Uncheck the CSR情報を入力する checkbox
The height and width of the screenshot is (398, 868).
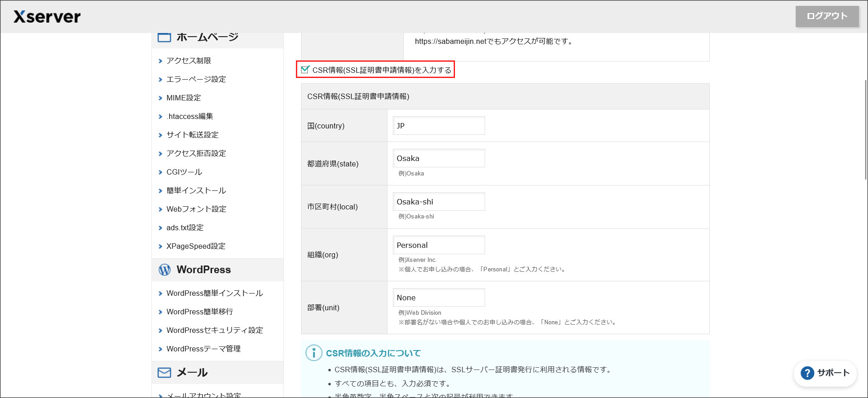click(x=305, y=70)
